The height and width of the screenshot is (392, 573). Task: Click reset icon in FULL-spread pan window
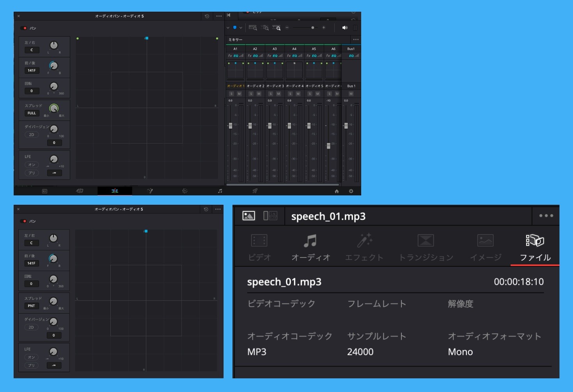coord(207,16)
